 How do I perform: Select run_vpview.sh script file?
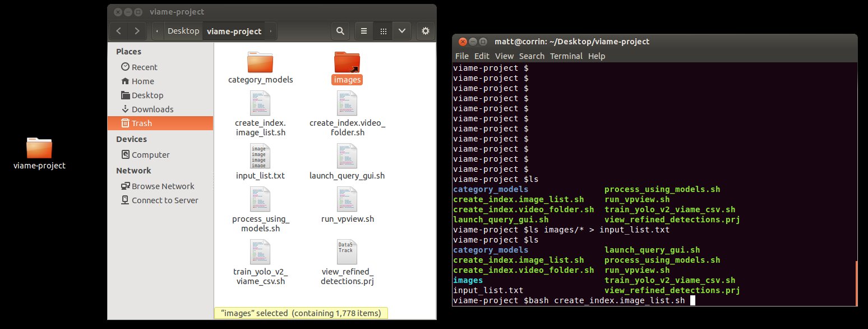coord(347,199)
